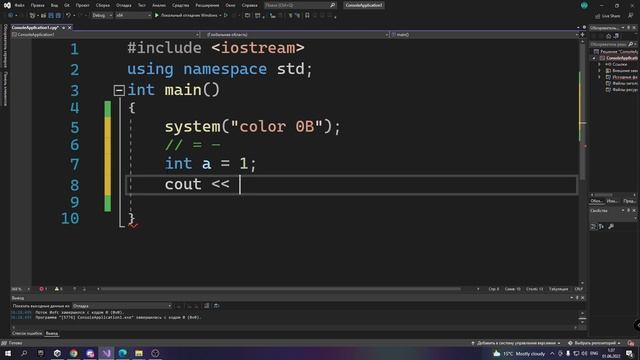The height and width of the screenshot is (360, 640).
Task: Open the x64 platform dropdown
Action: [133, 16]
